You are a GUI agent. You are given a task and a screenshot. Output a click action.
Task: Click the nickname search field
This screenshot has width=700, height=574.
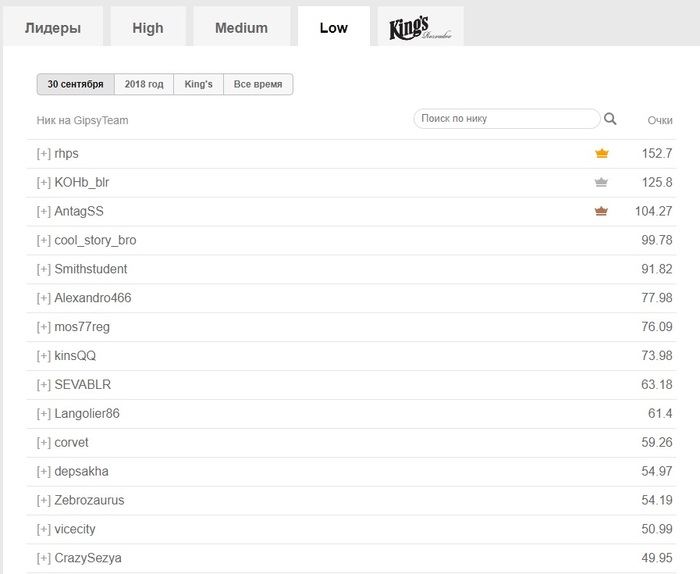point(505,119)
